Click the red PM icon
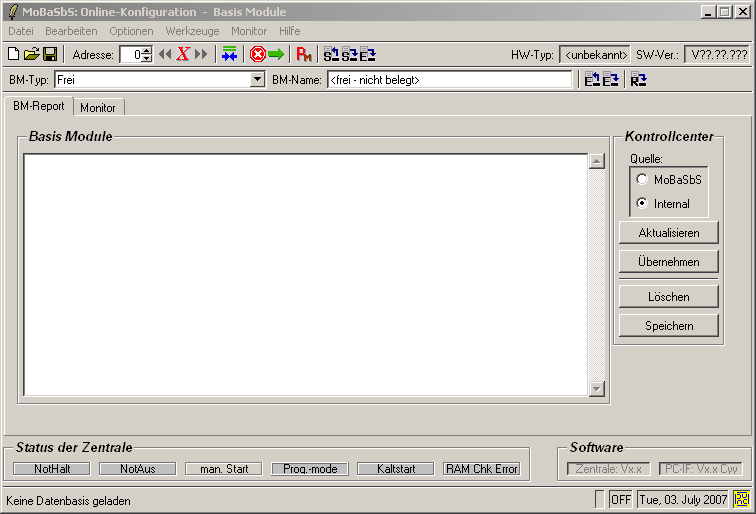The width and height of the screenshot is (756, 514). [304, 54]
